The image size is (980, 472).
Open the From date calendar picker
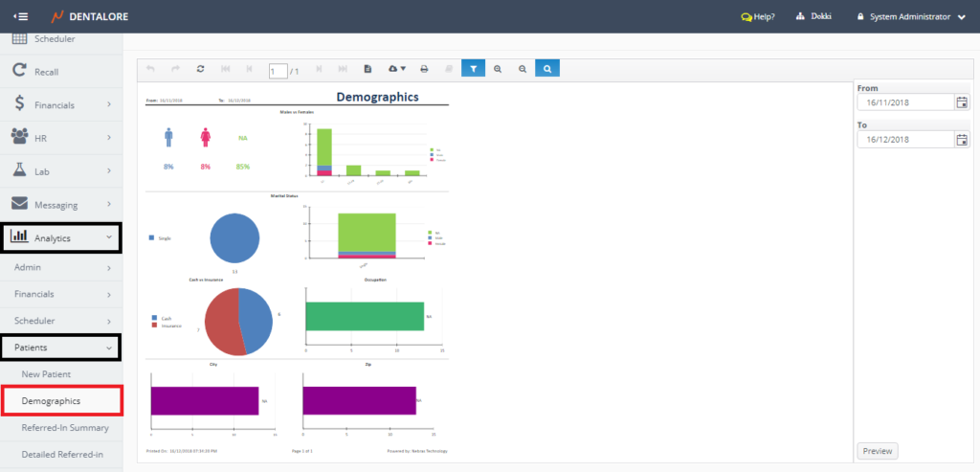click(x=962, y=102)
